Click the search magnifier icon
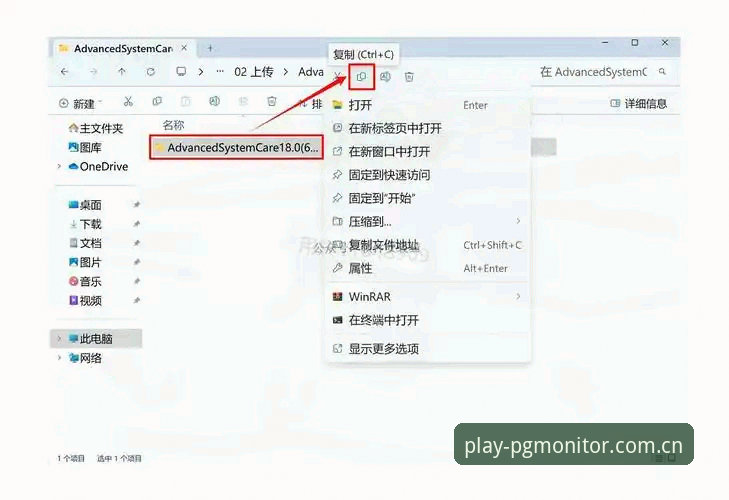729x500 pixels. click(x=662, y=72)
